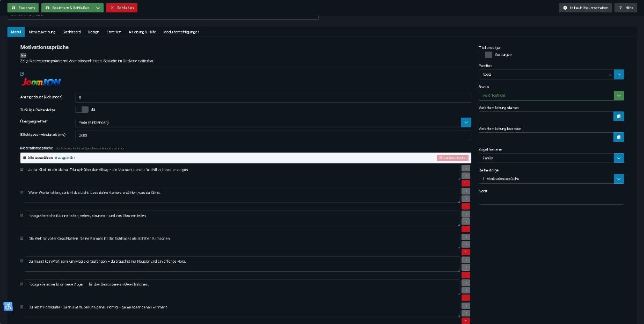
Task: Click the JoomION logo
Action: [x=41, y=83]
